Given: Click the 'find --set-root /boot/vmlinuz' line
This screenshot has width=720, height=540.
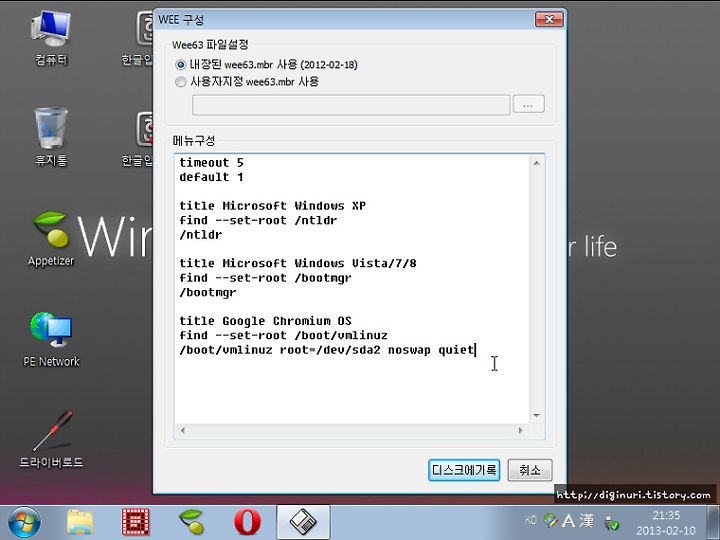Looking at the screenshot, I should click(283, 335).
